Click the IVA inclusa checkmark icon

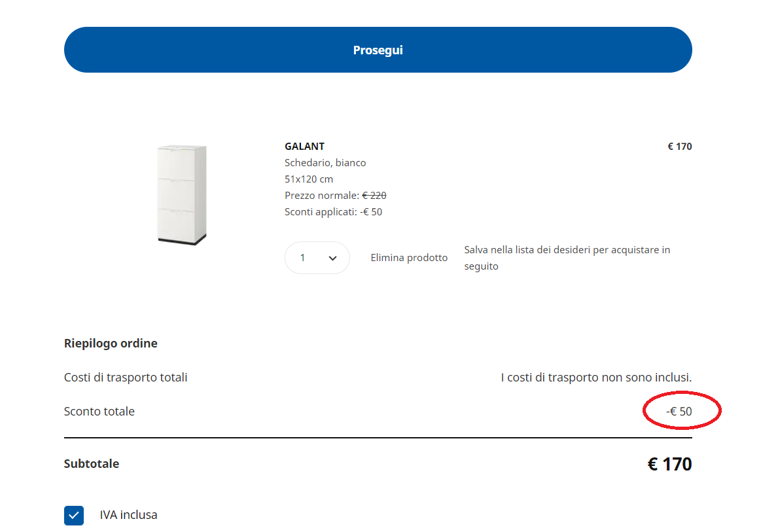pos(73,515)
